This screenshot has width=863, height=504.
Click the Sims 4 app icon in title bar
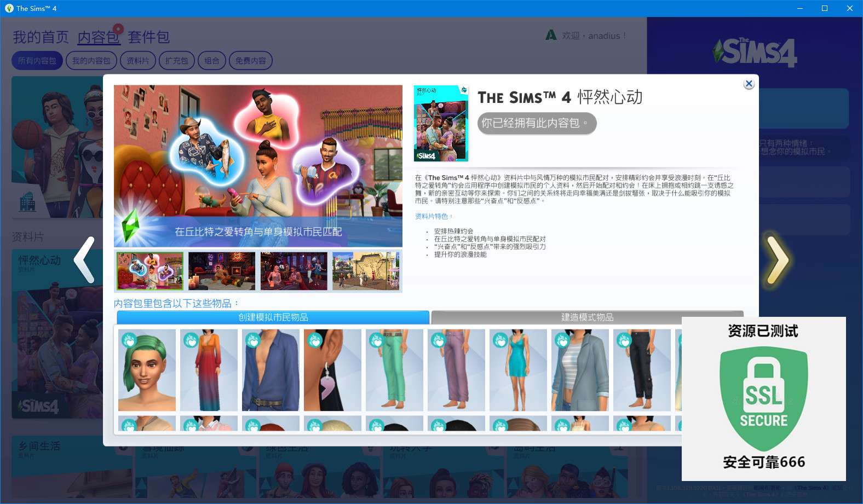pos(9,8)
